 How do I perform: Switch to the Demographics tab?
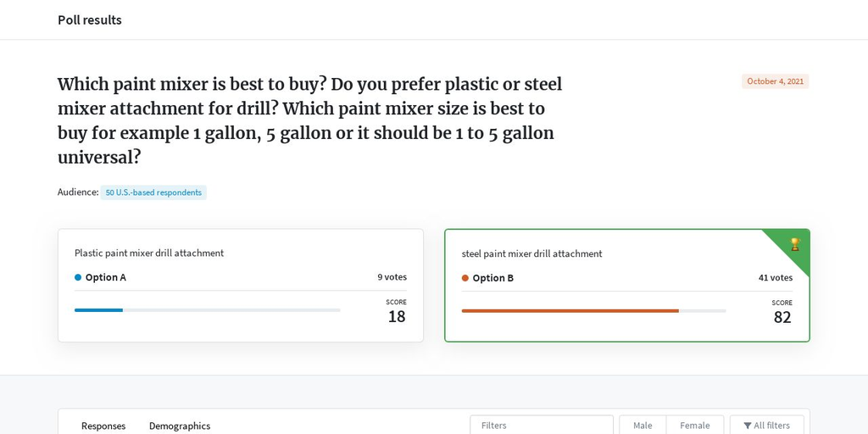tap(180, 426)
